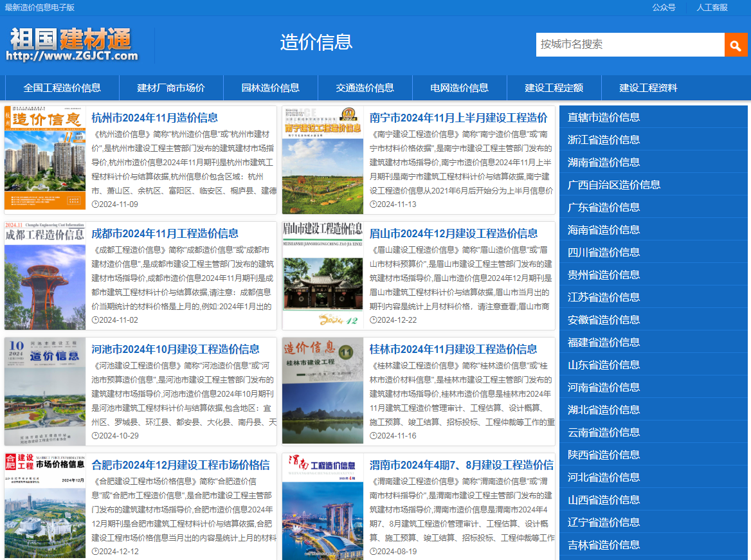Click the orange search magnifier button
This screenshot has height=560, width=751.
736,44
